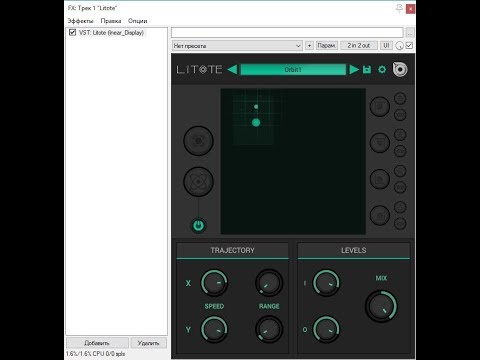Click the MIX knob

[381, 306]
